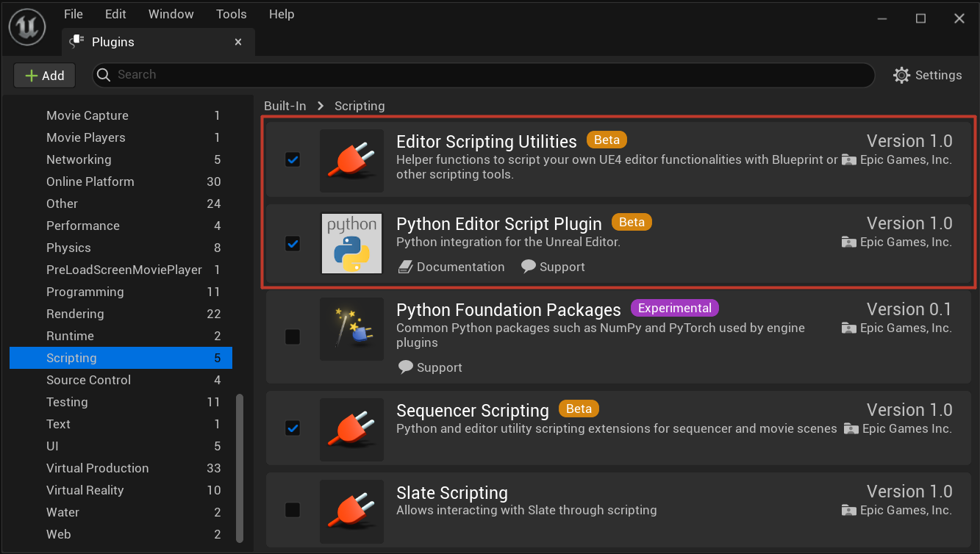Select the Other category
Screen dimensions: 980x554
(x=121, y=204)
